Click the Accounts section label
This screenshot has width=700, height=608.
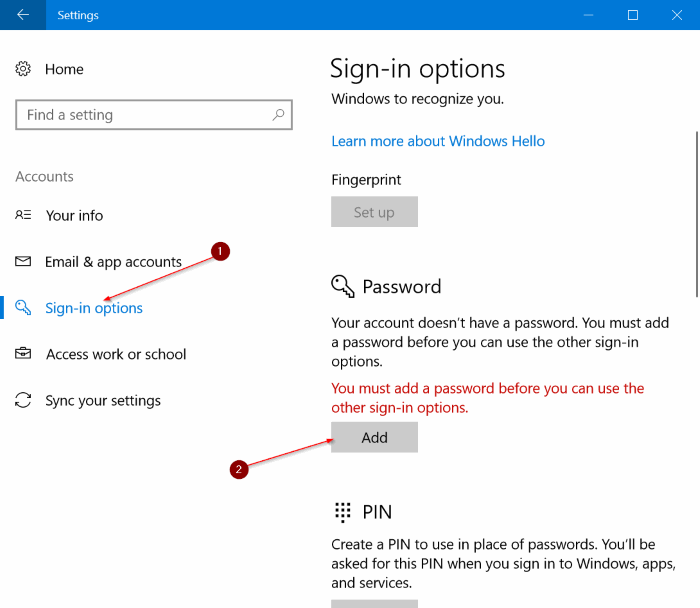45,177
